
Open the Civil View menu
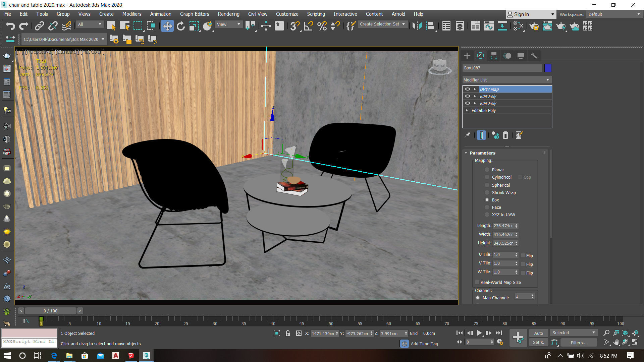(x=258, y=14)
